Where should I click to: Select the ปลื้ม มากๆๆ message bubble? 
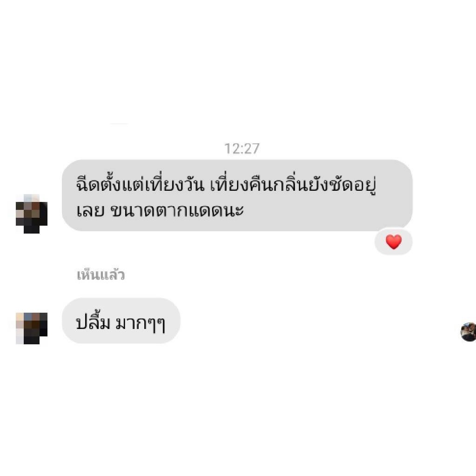pyautogui.click(x=121, y=321)
